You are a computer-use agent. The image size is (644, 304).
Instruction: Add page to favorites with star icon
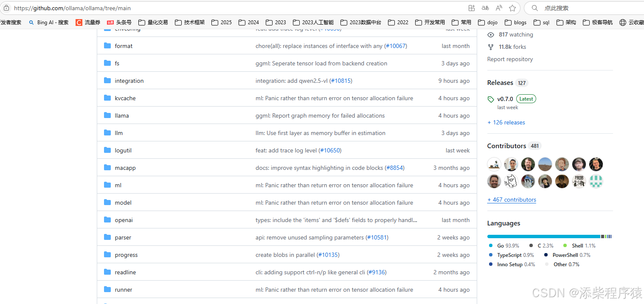click(x=512, y=8)
